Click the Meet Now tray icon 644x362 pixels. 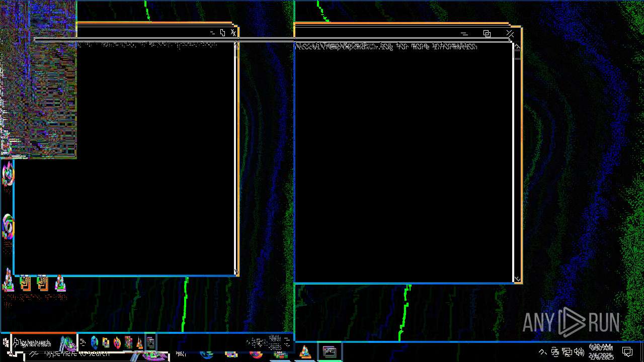pos(555,352)
